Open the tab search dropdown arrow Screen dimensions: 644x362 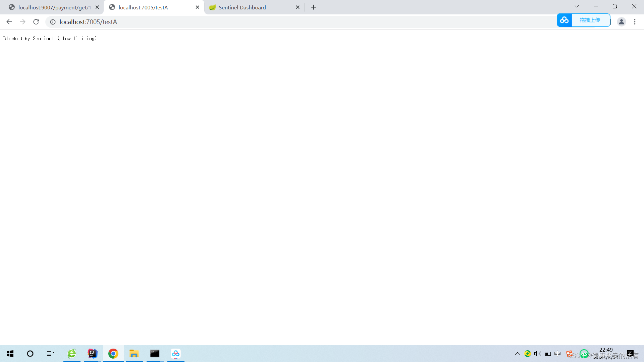point(576,6)
